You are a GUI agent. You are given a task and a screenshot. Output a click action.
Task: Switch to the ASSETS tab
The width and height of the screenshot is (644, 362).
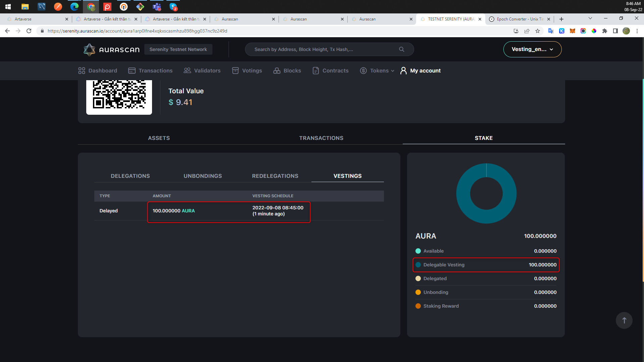(x=159, y=138)
